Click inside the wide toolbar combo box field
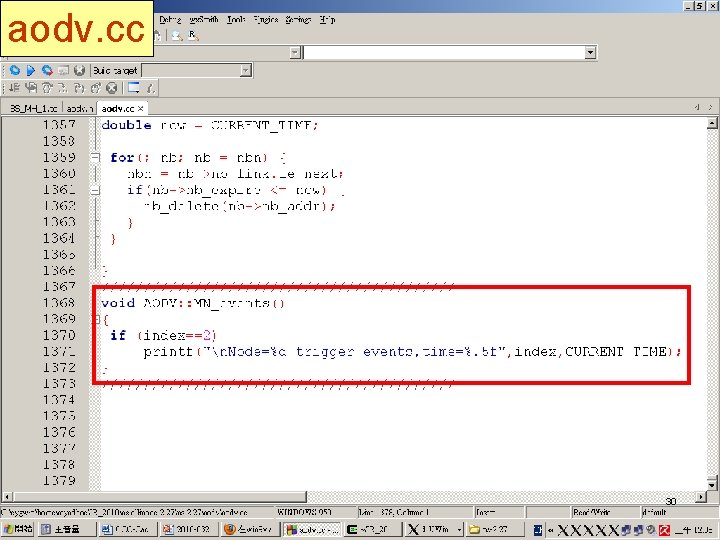 click(x=444, y=52)
